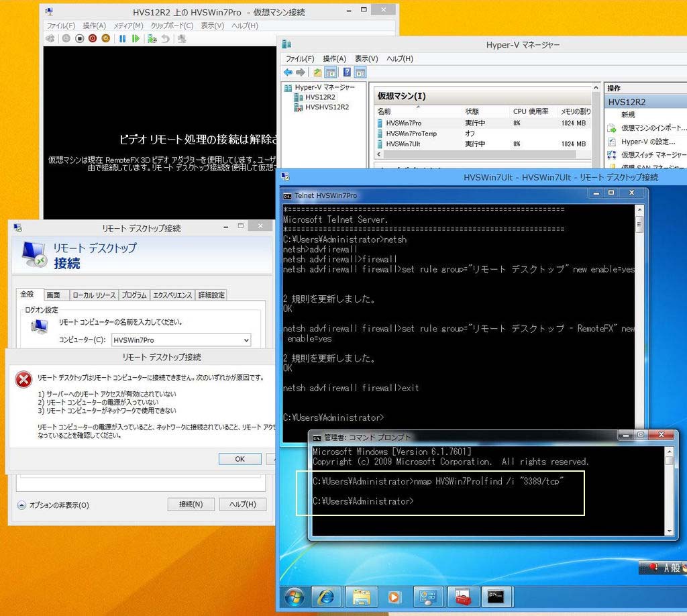Click the green Reset icon in VM toolbar
687x616 pixels.
click(136, 38)
